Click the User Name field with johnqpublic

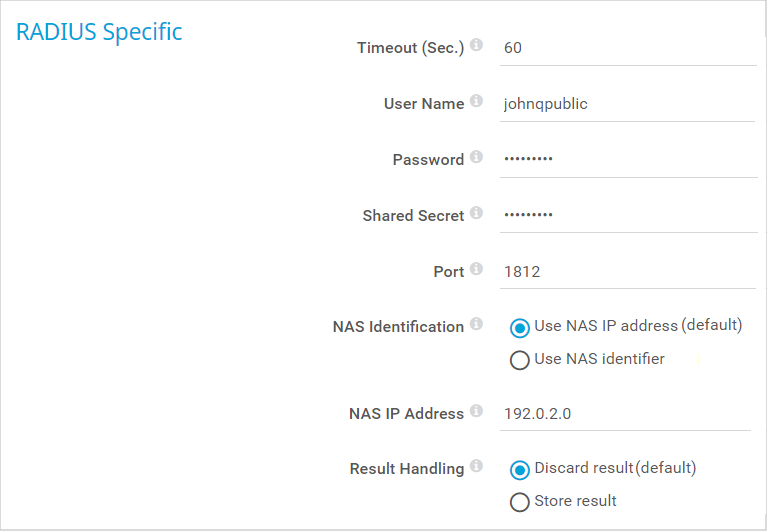coord(628,104)
